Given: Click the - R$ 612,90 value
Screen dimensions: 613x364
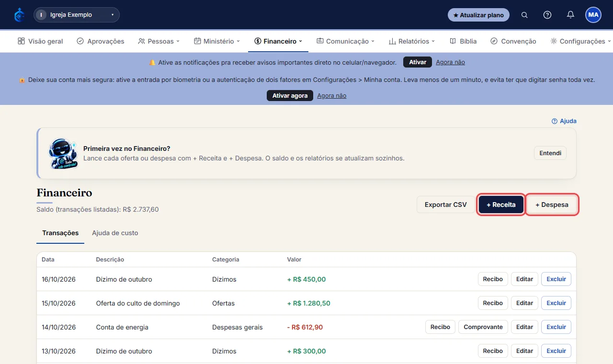Looking at the screenshot, I should tap(305, 327).
